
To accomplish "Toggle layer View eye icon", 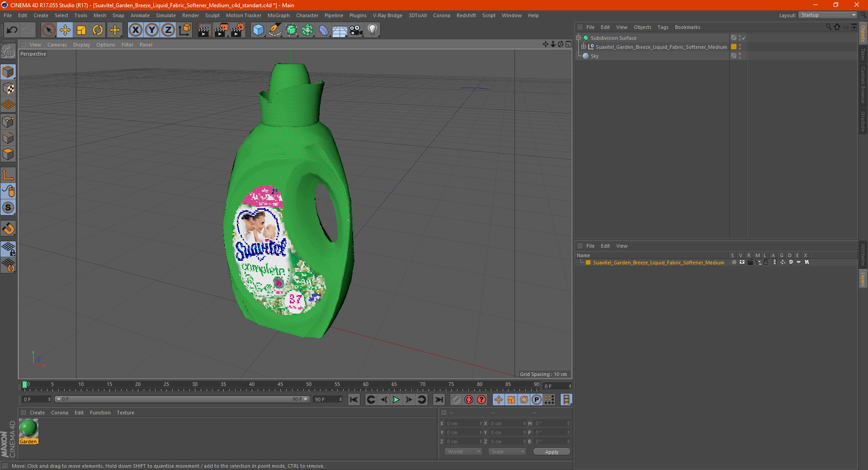I will coord(742,263).
